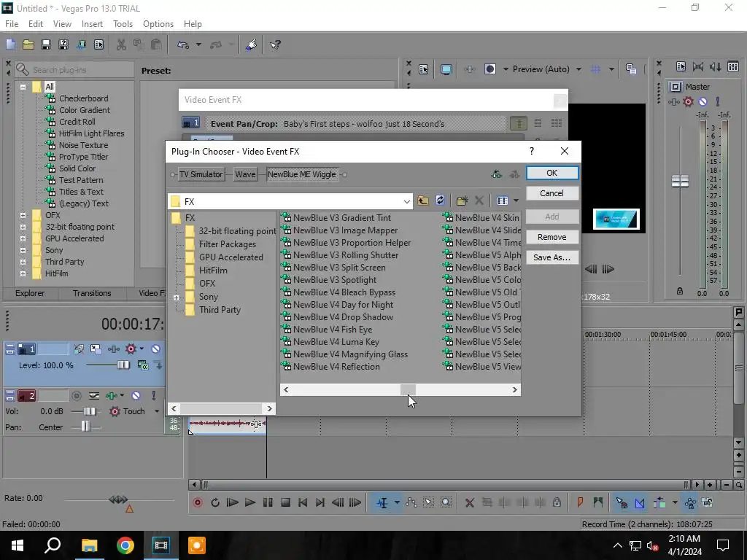The height and width of the screenshot is (560, 747).
Task: Click the Record button in transport bar
Action: (x=198, y=502)
